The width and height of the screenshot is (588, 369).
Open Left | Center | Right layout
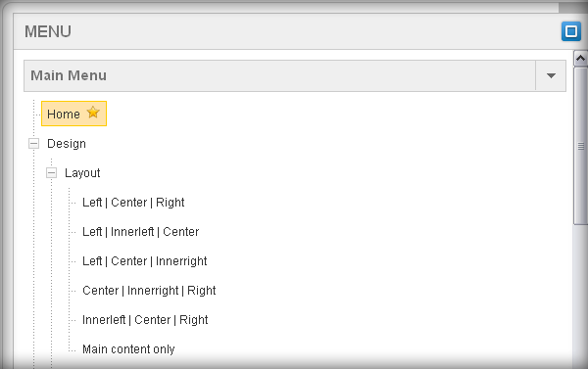click(x=133, y=203)
